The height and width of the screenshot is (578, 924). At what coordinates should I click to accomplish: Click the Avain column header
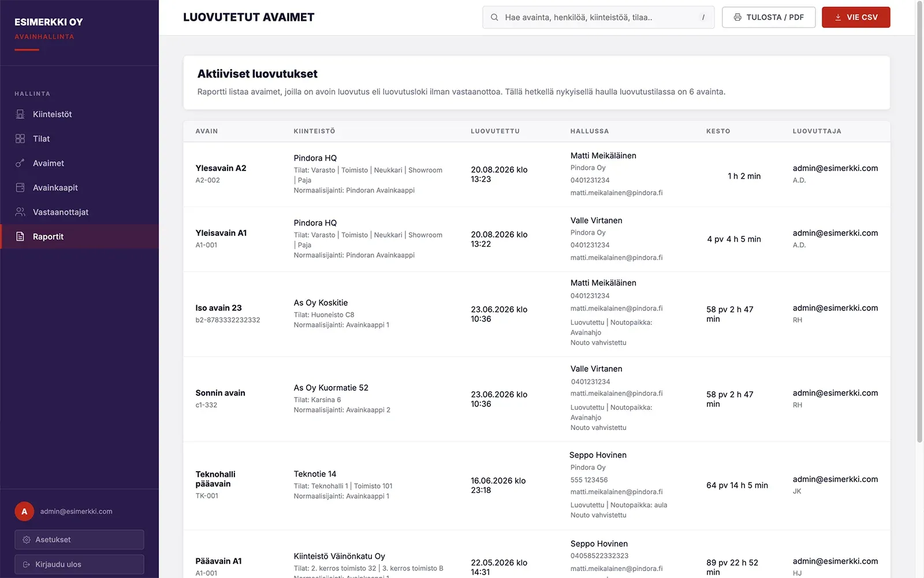(x=207, y=131)
